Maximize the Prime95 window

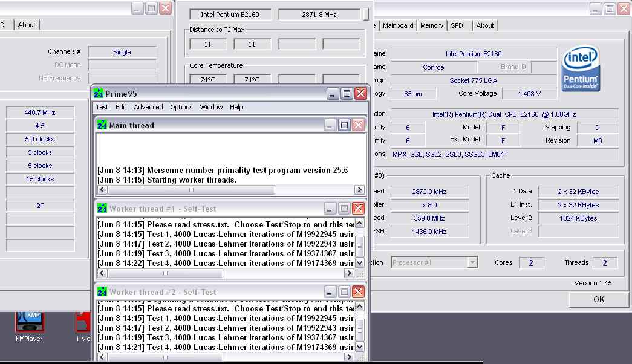346,94
